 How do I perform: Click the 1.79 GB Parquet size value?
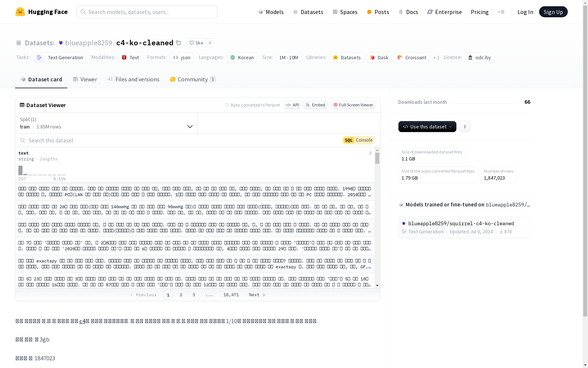[410, 178]
